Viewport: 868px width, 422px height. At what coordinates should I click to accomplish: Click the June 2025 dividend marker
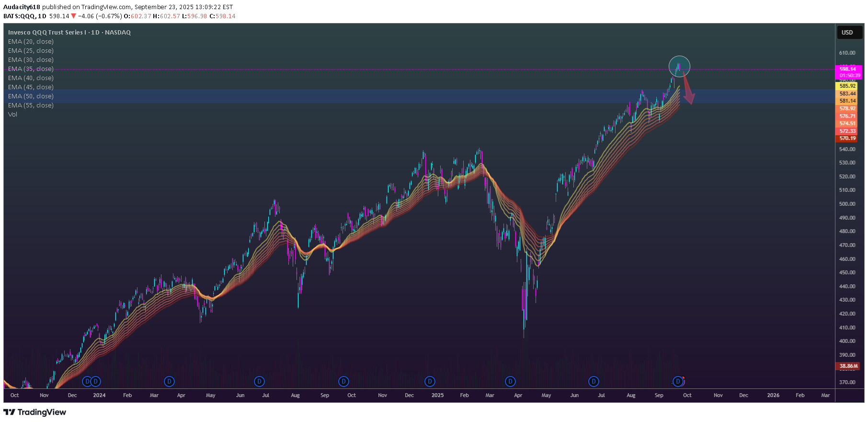[594, 382]
